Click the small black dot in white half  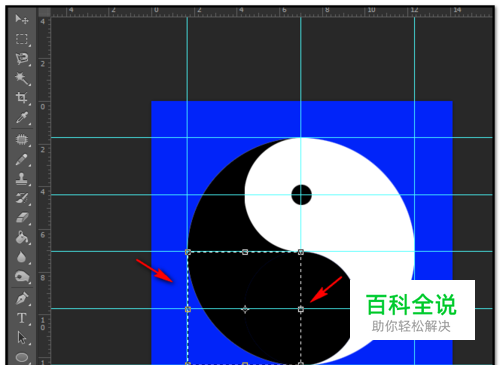[x=301, y=195]
